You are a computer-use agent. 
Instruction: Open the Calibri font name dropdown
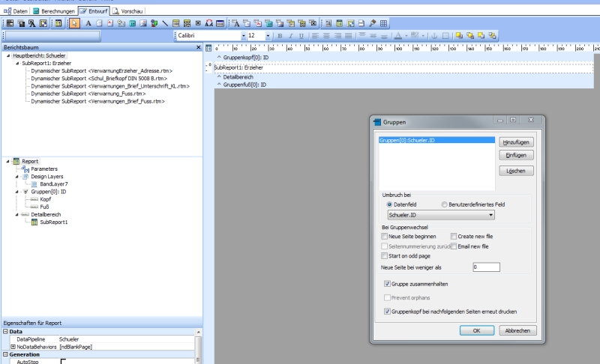[x=243, y=35]
